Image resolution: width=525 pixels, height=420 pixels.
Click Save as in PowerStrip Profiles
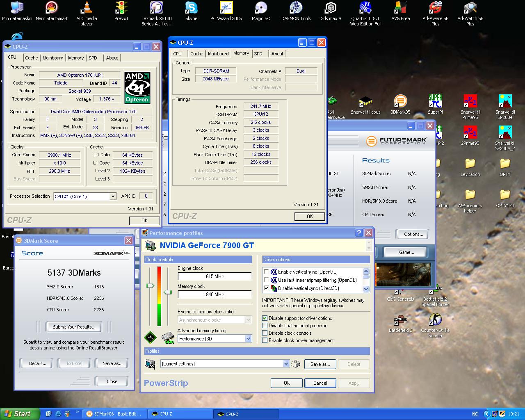point(320,364)
